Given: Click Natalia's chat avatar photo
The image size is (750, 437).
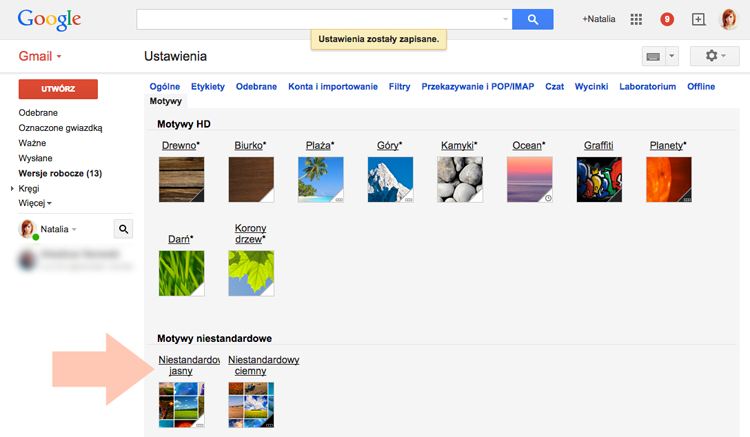Looking at the screenshot, I should pyautogui.click(x=27, y=229).
